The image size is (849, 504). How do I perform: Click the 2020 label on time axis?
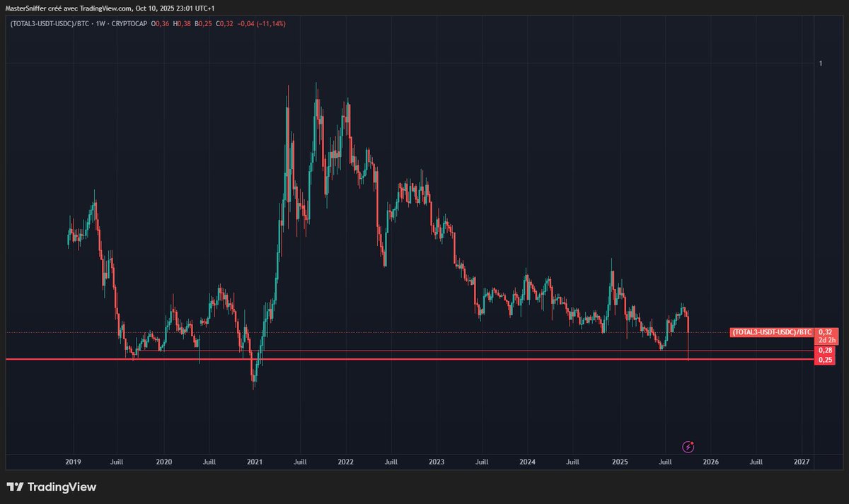click(163, 461)
